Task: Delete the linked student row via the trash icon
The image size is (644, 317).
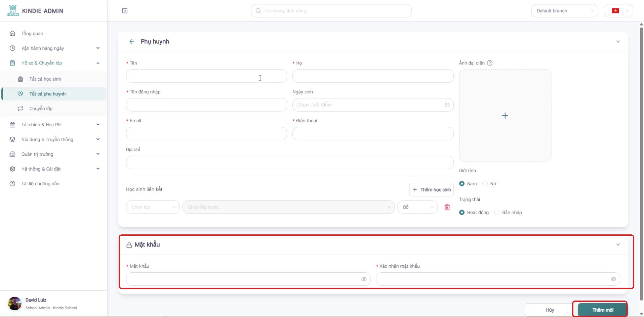Action: (x=447, y=207)
